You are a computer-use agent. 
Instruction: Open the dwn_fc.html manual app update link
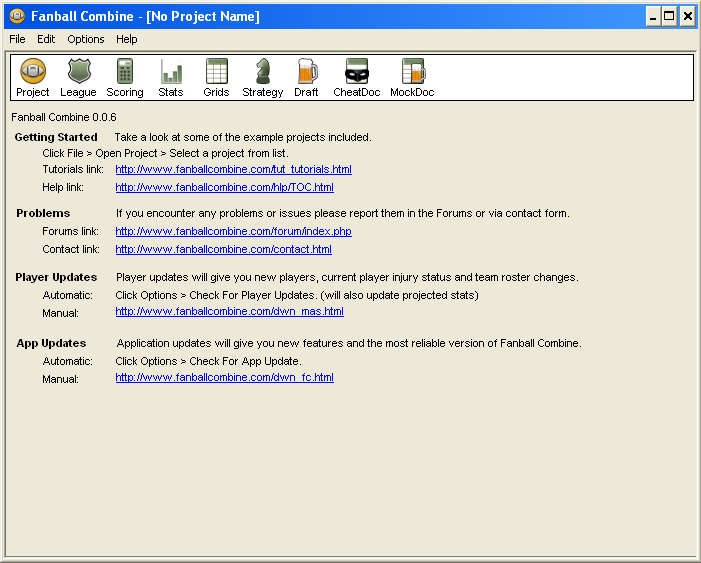(224, 377)
